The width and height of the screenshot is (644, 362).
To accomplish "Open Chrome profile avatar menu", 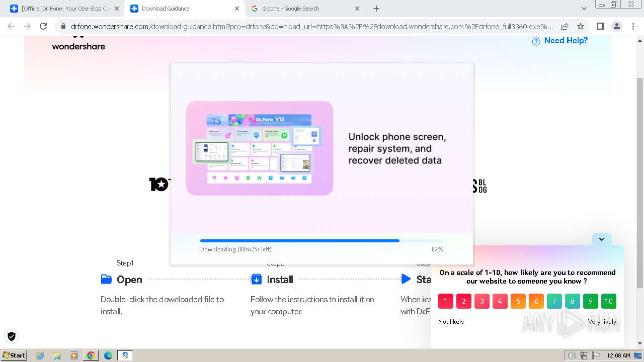I will 616,26.
